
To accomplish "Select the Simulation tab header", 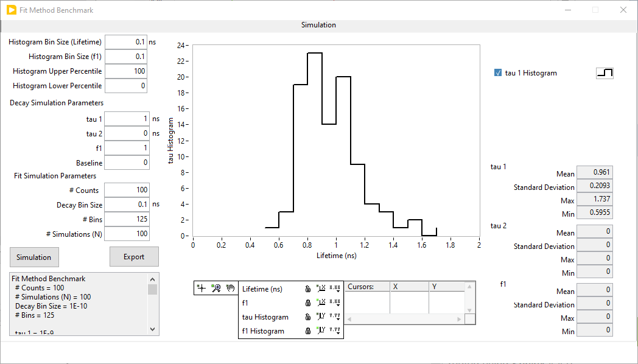I will pyautogui.click(x=318, y=25).
